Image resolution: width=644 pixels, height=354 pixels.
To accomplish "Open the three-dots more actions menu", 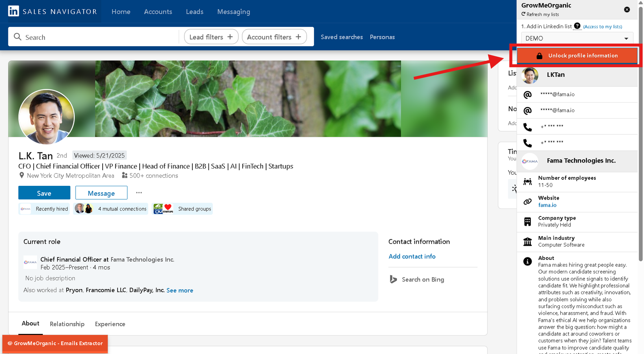I will coord(139,193).
